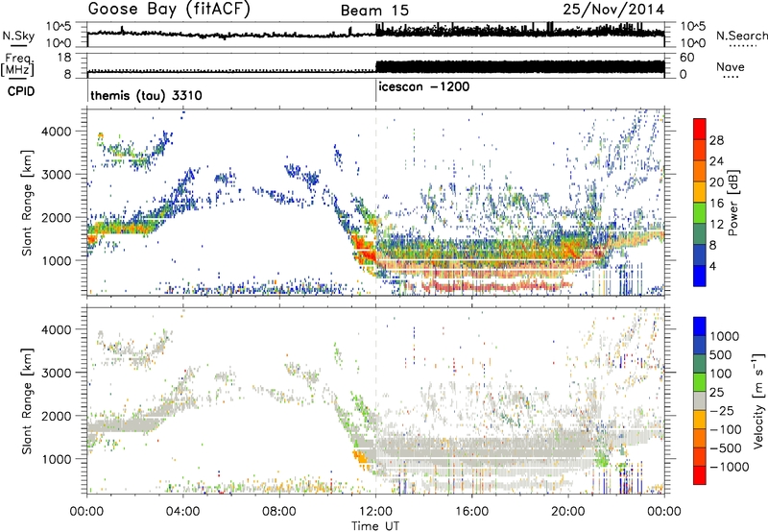Click the dotted line sample under "N.Search"
The image size is (768, 532).
coord(742,46)
